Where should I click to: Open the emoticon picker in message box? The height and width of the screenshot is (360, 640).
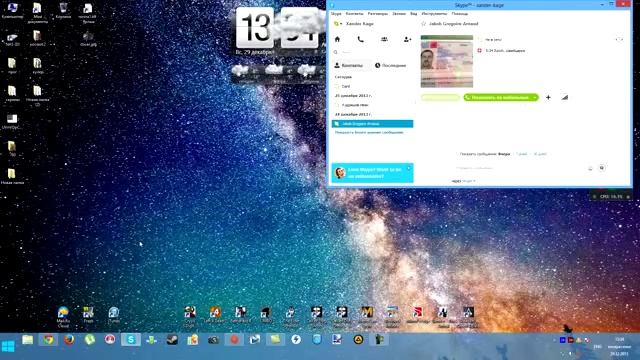coord(590,168)
